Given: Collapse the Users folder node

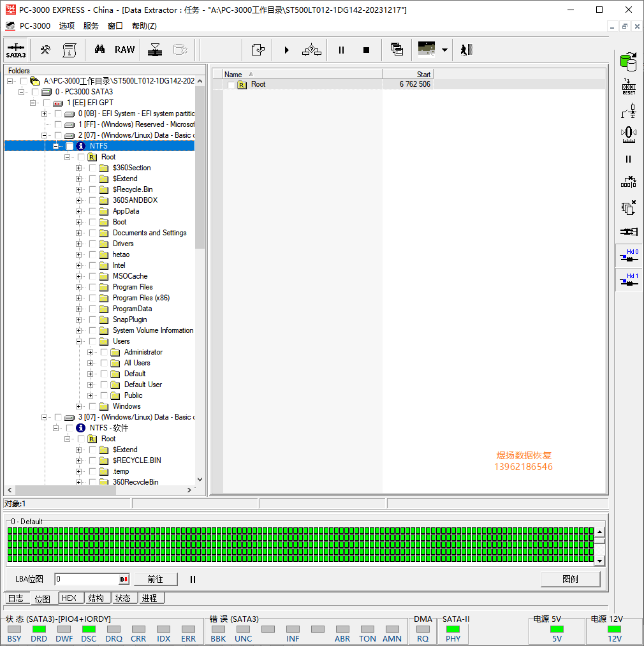Looking at the screenshot, I should pyautogui.click(x=78, y=341).
